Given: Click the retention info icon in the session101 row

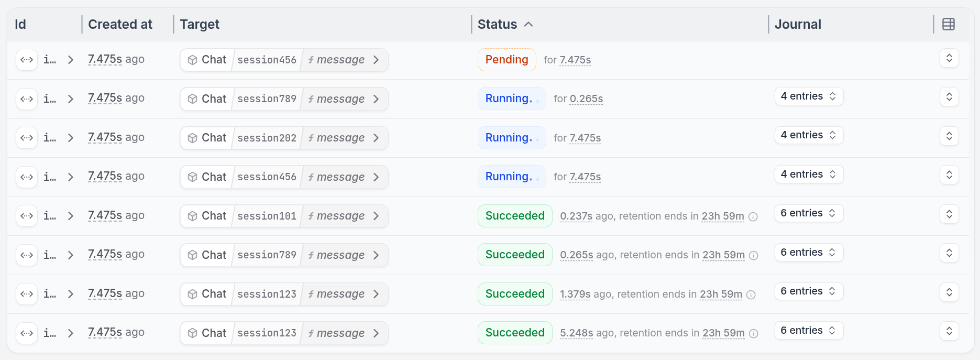Looking at the screenshot, I should tap(753, 216).
